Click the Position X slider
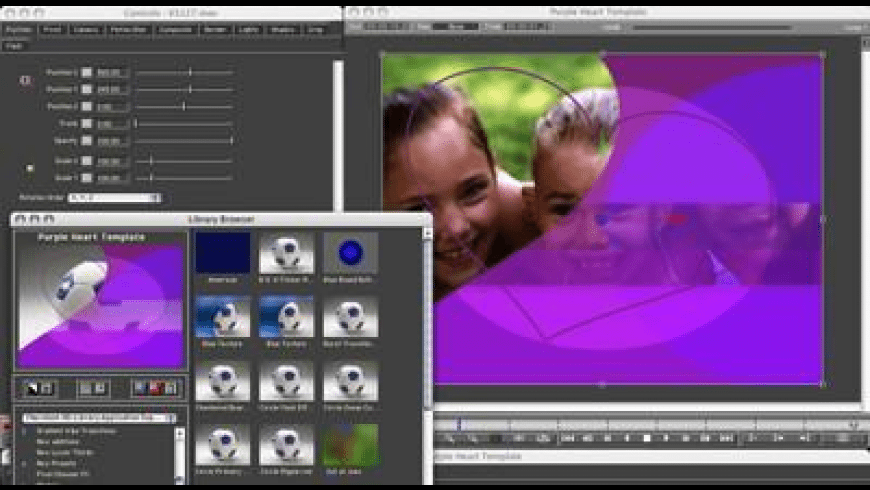The image size is (870, 490). pos(184,72)
